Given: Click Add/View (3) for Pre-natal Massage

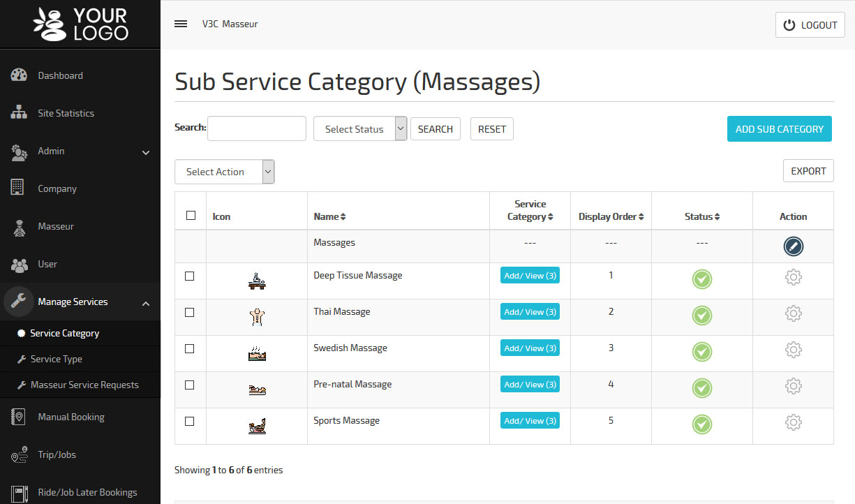Looking at the screenshot, I should pyautogui.click(x=530, y=383).
